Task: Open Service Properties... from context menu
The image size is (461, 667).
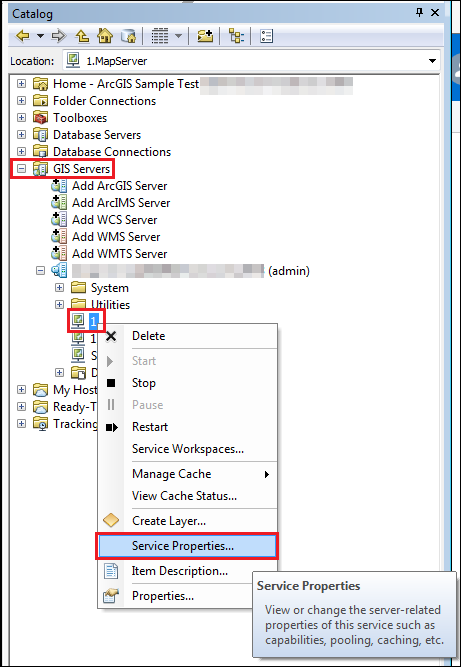Action: tap(188, 546)
